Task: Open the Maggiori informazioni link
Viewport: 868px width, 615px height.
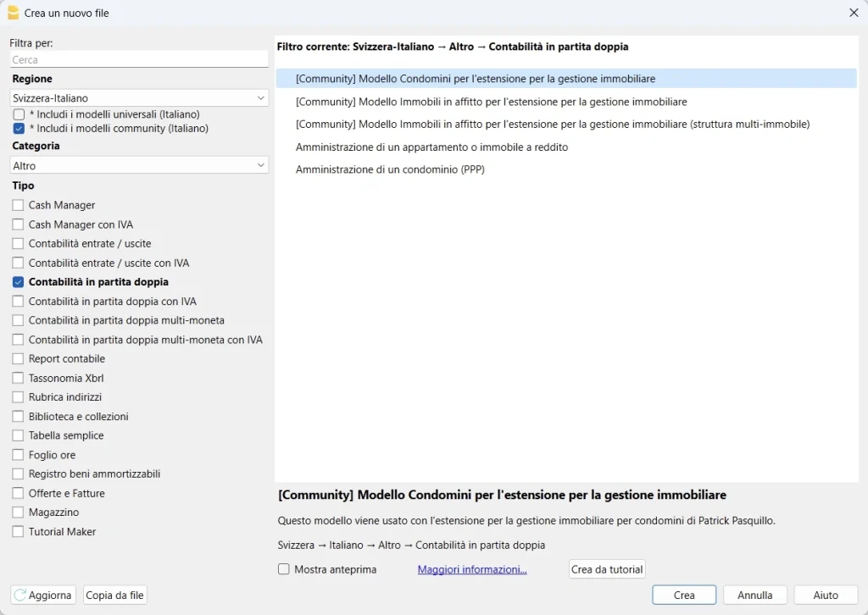Action: pyautogui.click(x=472, y=569)
